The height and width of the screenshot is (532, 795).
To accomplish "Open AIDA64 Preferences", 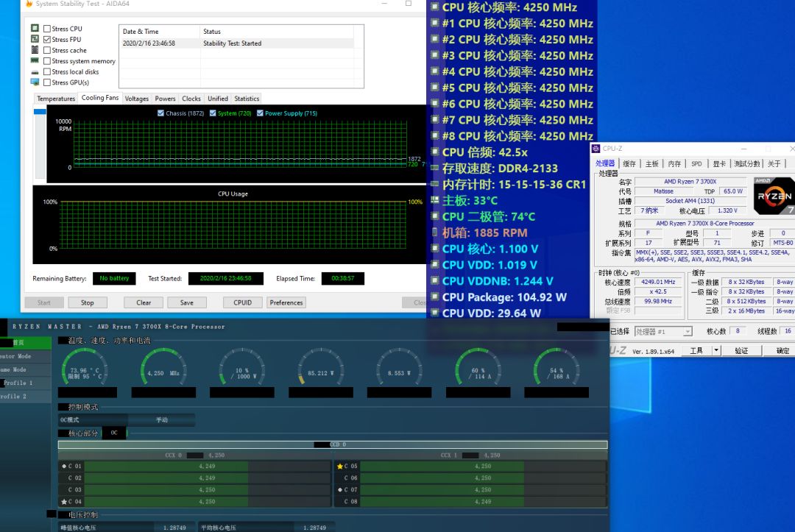I will point(286,302).
